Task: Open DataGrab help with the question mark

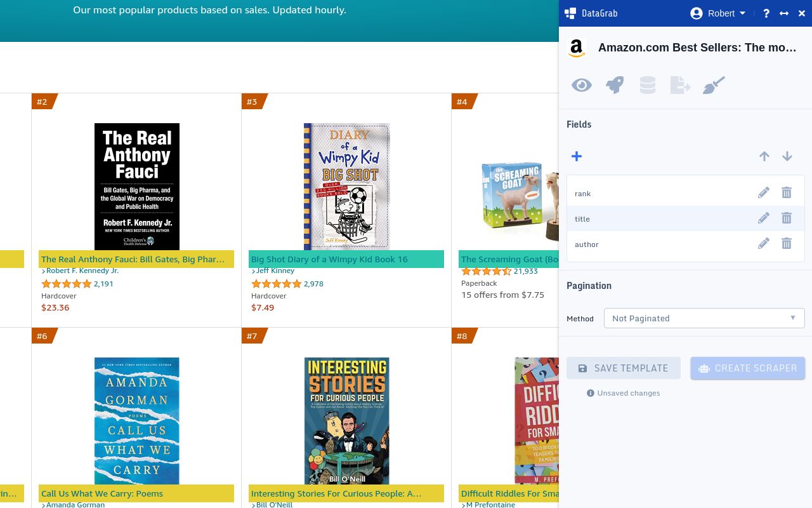Action: coord(766,13)
